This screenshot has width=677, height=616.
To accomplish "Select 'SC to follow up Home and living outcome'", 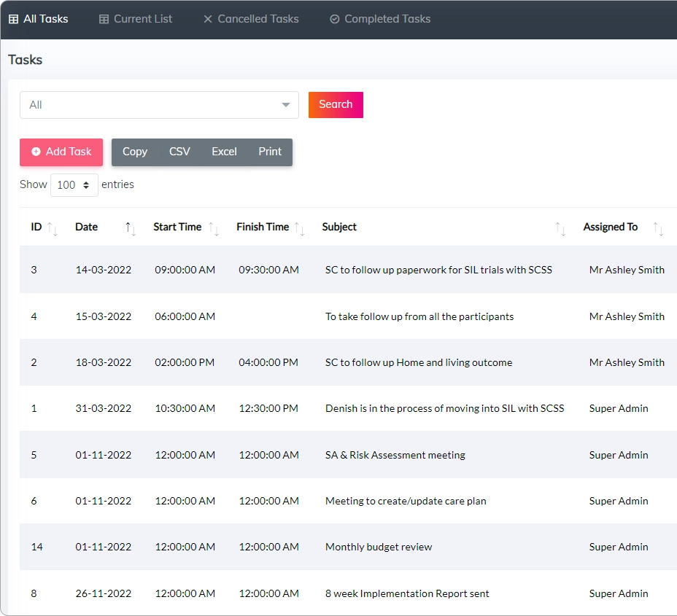I will 419,362.
